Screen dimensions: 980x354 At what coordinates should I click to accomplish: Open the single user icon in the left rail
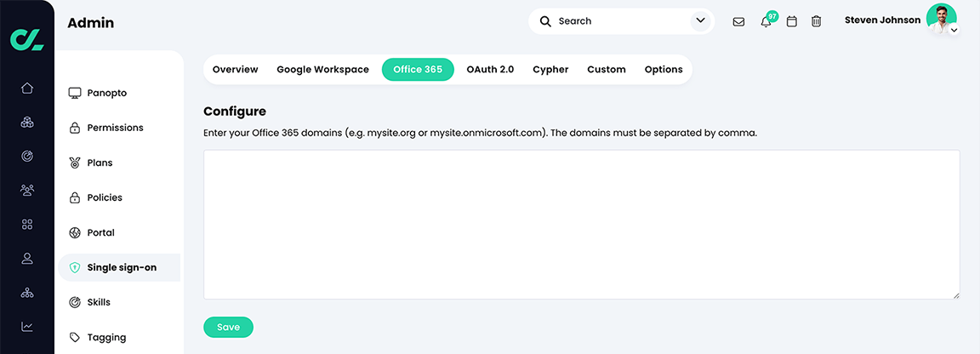27,259
